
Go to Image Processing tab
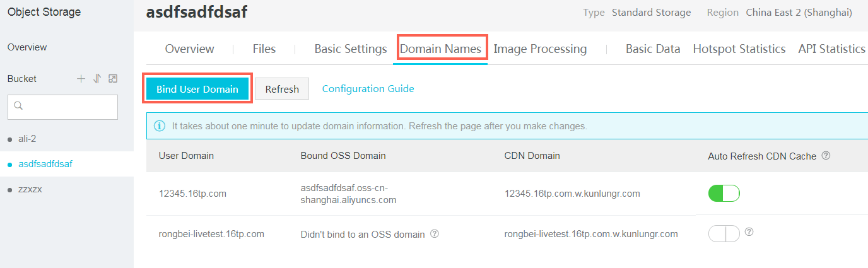coord(540,49)
